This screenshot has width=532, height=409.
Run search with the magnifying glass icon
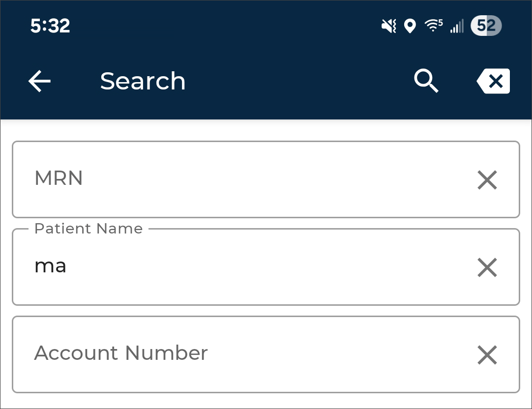click(x=426, y=81)
